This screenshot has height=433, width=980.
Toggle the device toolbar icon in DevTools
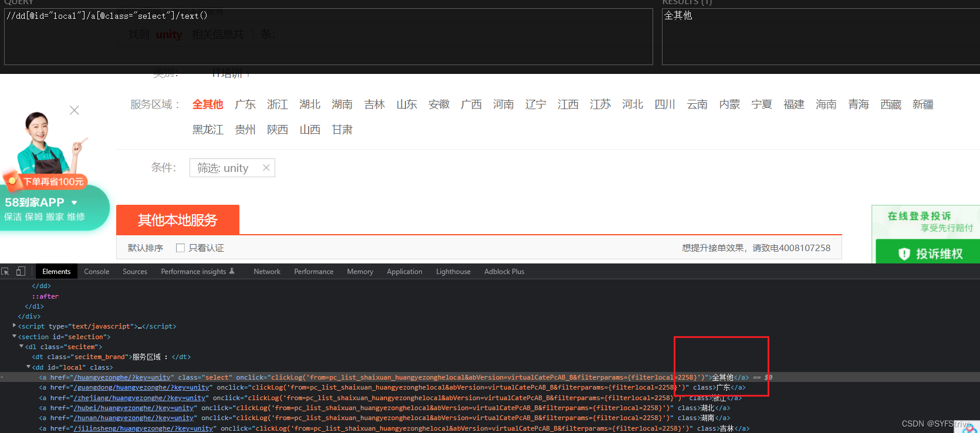[x=21, y=271]
